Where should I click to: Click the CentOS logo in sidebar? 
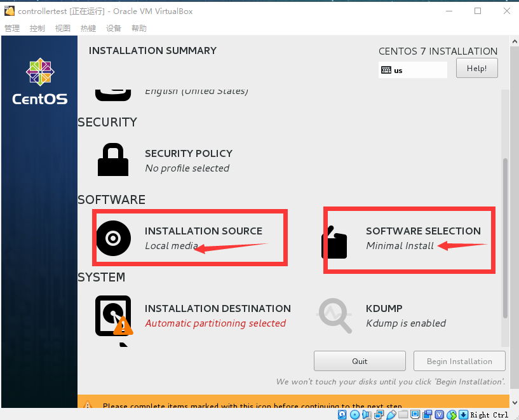[40, 81]
